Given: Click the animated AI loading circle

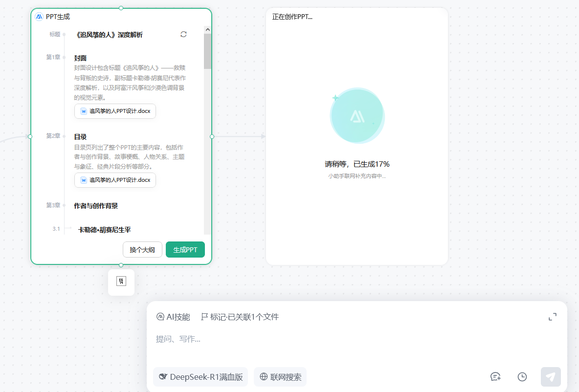Looking at the screenshot, I should coord(357,115).
